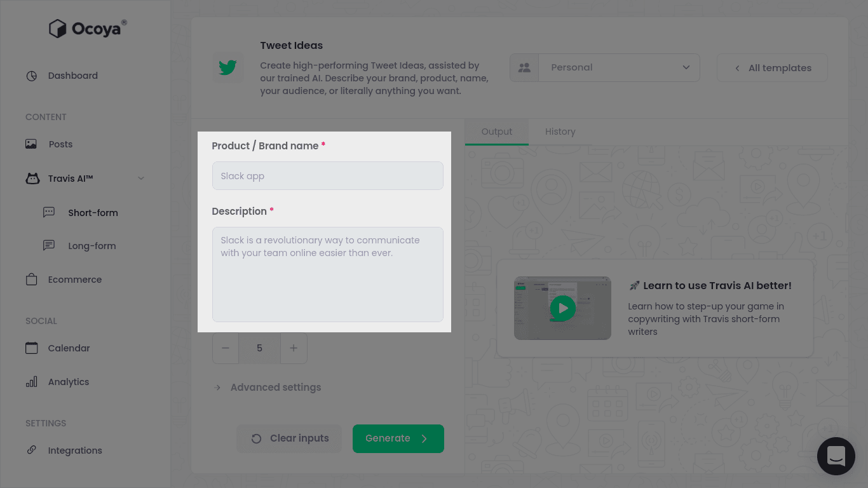This screenshot has width=868, height=488.
Task: Switch to the History tab
Action: 560,132
